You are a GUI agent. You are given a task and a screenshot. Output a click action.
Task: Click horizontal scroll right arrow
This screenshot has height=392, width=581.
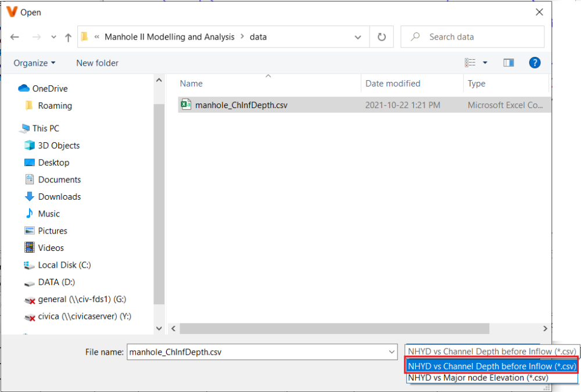point(545,328)
